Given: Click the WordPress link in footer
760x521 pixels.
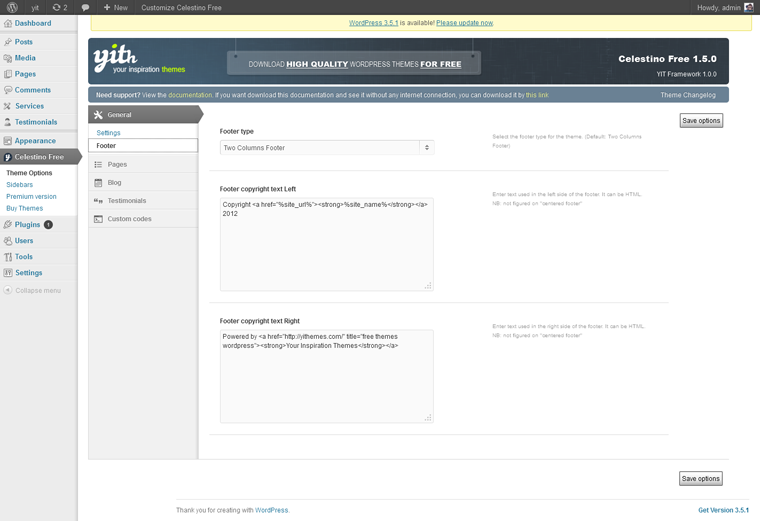Looking at the screenshot, I should click(x=271, y=510).
